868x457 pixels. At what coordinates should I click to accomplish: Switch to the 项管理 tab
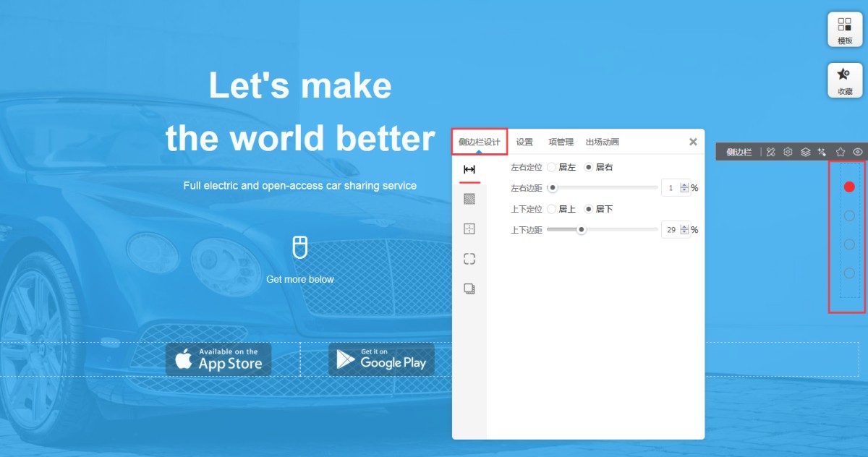click(x=561, y=142)
